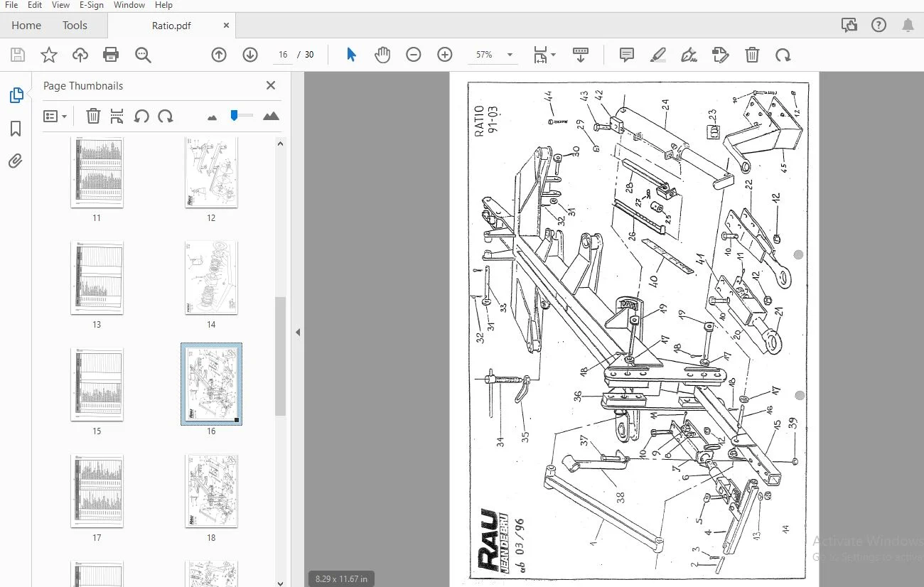924x587 pixels.
Task: Zoom out with the minus button
Action: pos(414,55)
